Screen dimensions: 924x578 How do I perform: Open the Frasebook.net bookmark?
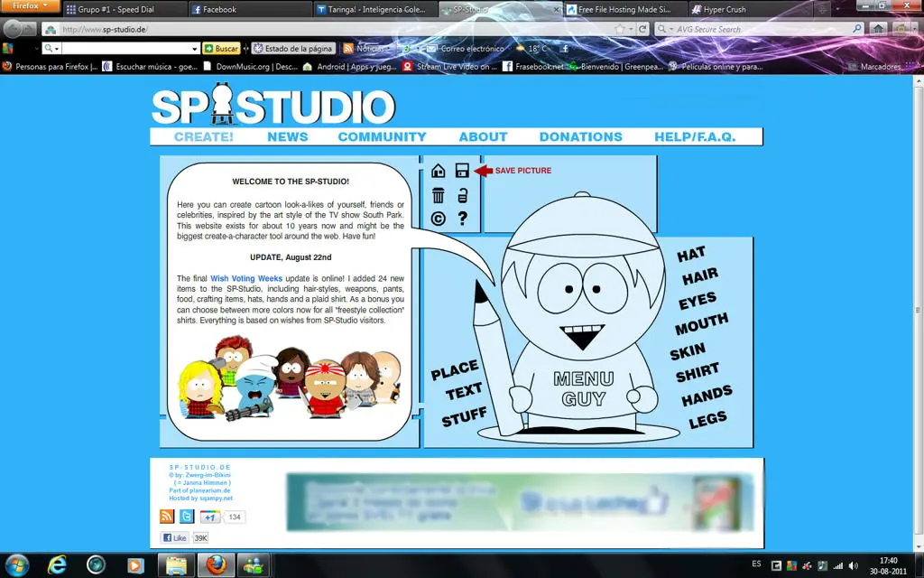click(x=532, y=67)
